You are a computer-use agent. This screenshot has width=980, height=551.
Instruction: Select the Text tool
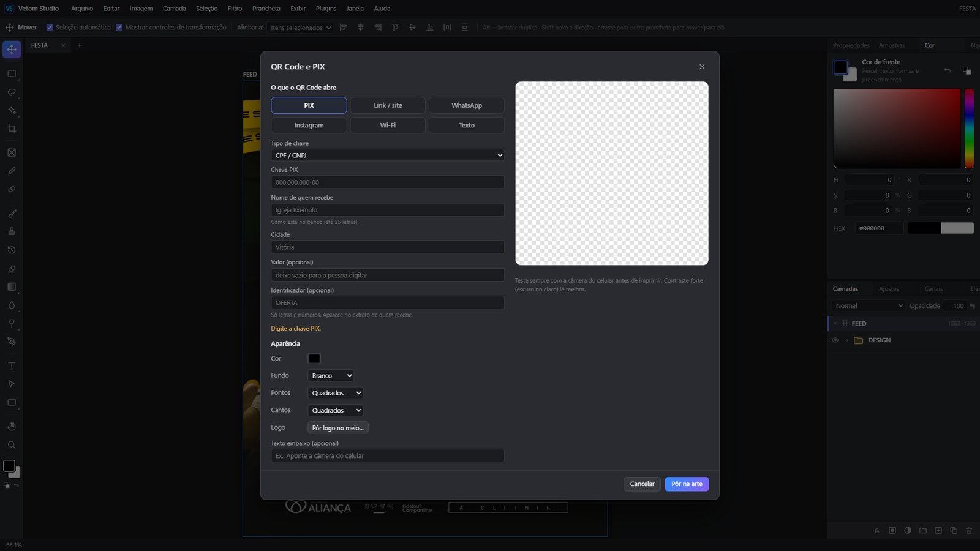12,365
